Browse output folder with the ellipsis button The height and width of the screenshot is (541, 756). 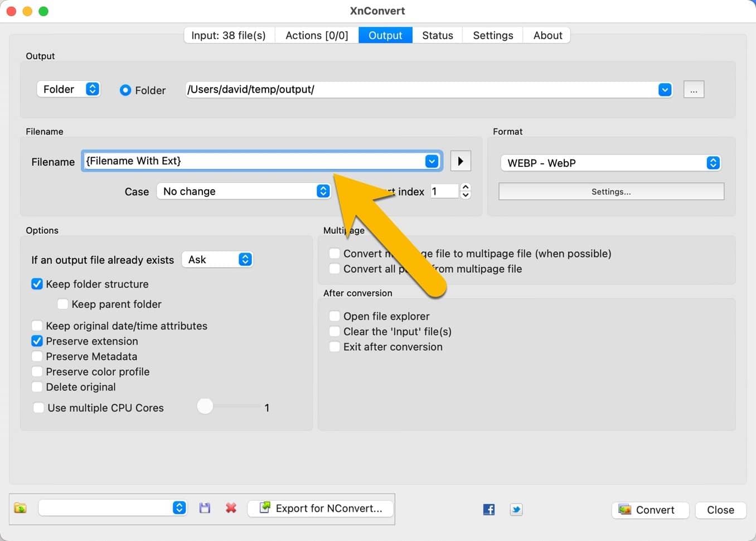coord(694,90)
